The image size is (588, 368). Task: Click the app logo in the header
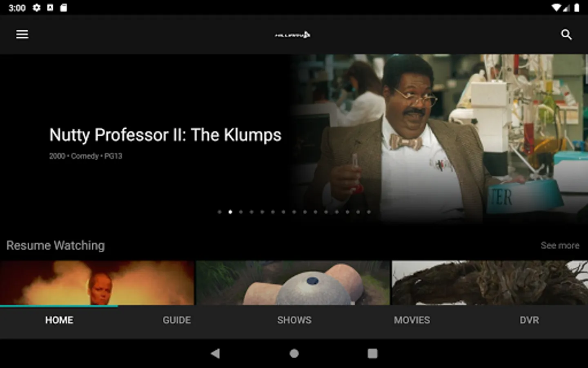(x=293, y=35)
